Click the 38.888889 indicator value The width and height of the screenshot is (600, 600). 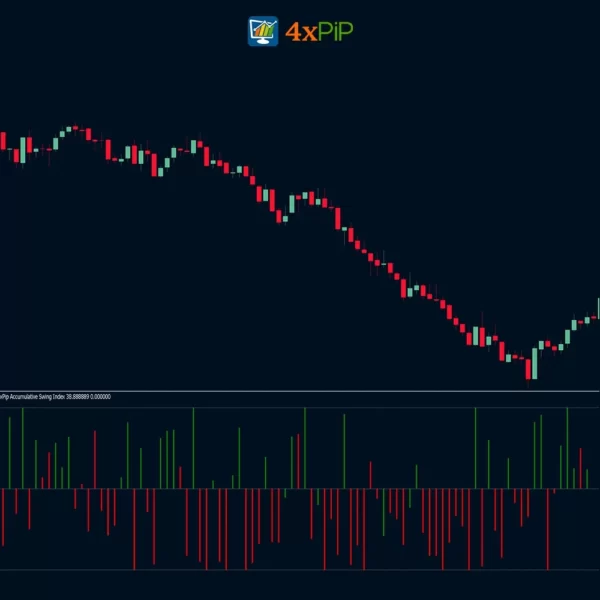click(78, 397)
